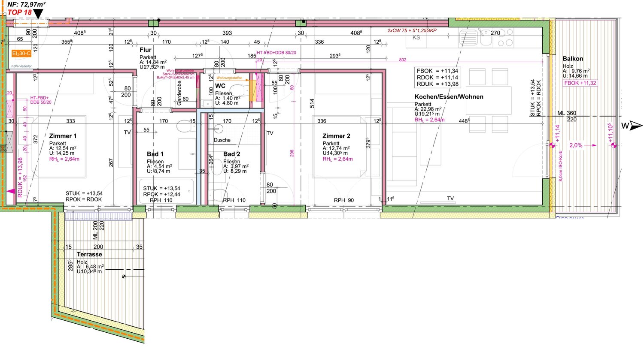This screenshot has width=644, height=352.
Task: Select the Kochen/Essen/Wohnen room label
Action: coord(449,97)
